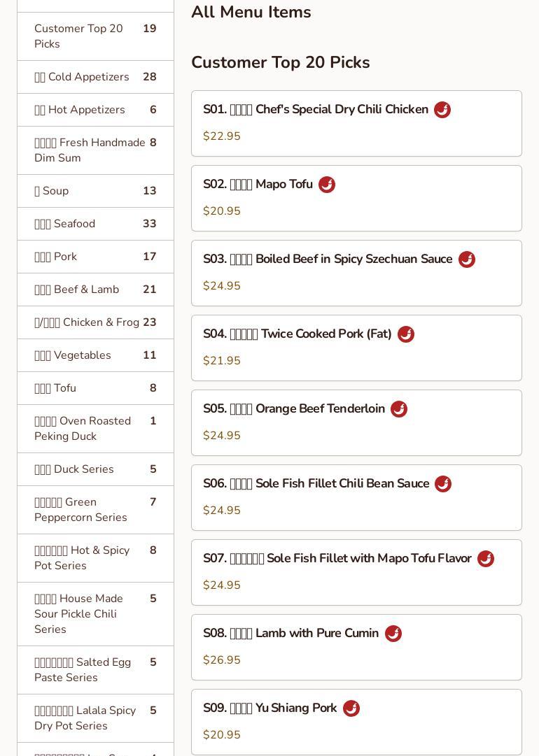Image resolution: width=539 pixels, height=756 pixels.
Task: Click spicy icon next to Dry Chili Chicken
Action: tap(442, 110)
